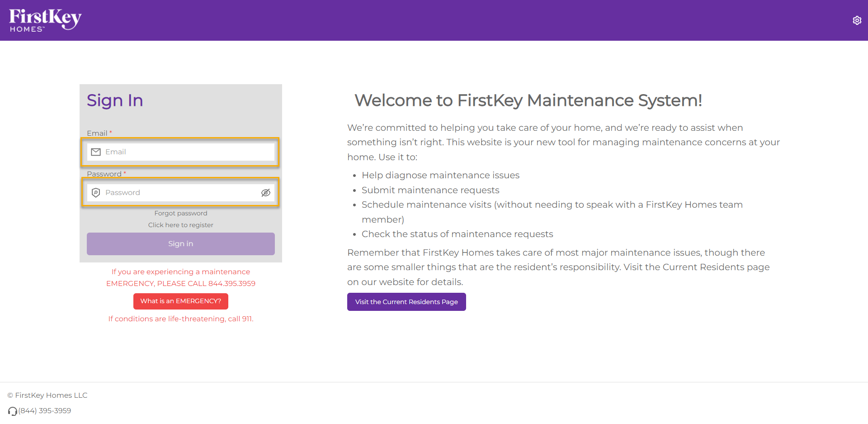868x424 pixels.
Task: Open the settings gear in the header
Action: [857, 20]
